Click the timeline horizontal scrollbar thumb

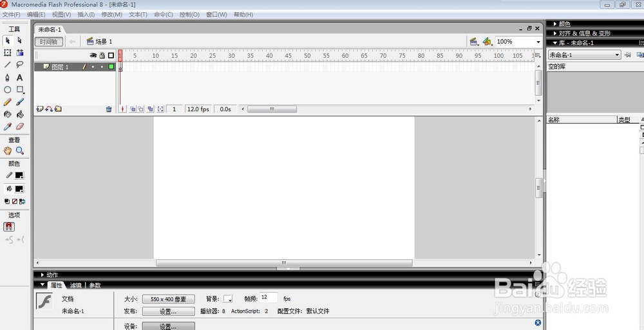pyautogui.click(x=272, y=109)
